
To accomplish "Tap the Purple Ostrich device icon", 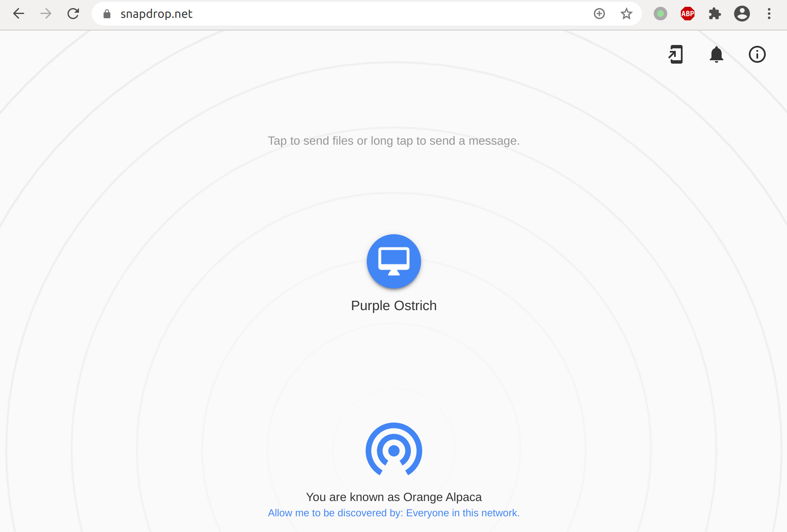I will pos(393,261).
